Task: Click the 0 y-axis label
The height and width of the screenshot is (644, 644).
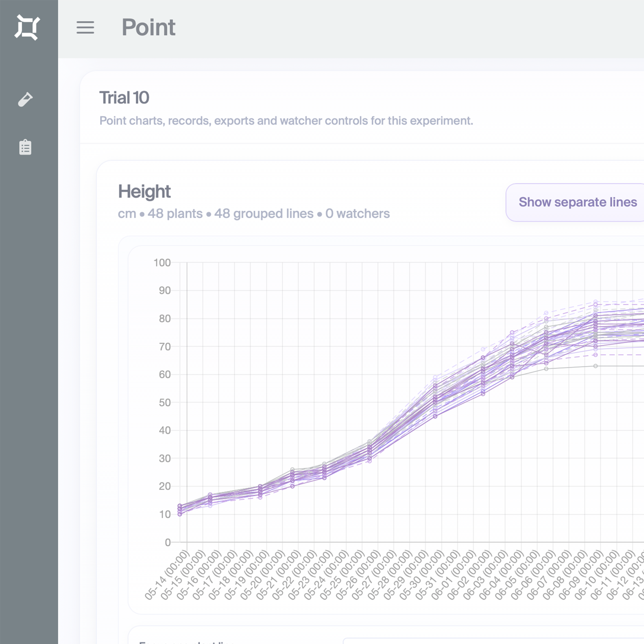Action: pyautogui.click(x=168, y=542)
